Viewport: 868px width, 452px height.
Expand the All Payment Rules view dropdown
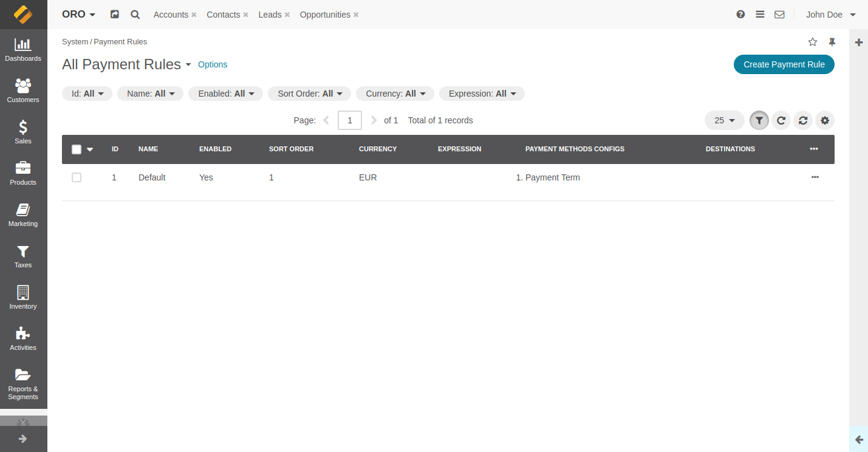(x=188, y=64)
